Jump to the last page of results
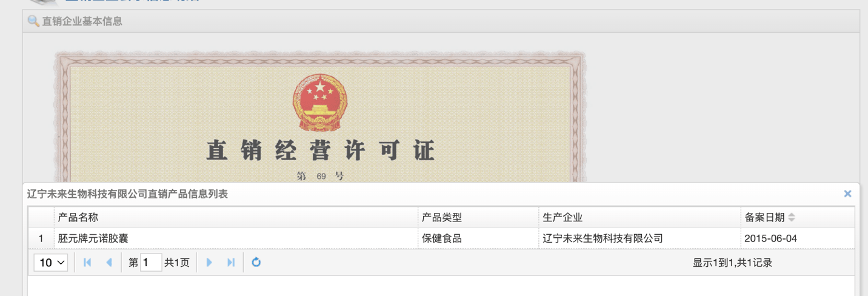 [x=231, y=263]
